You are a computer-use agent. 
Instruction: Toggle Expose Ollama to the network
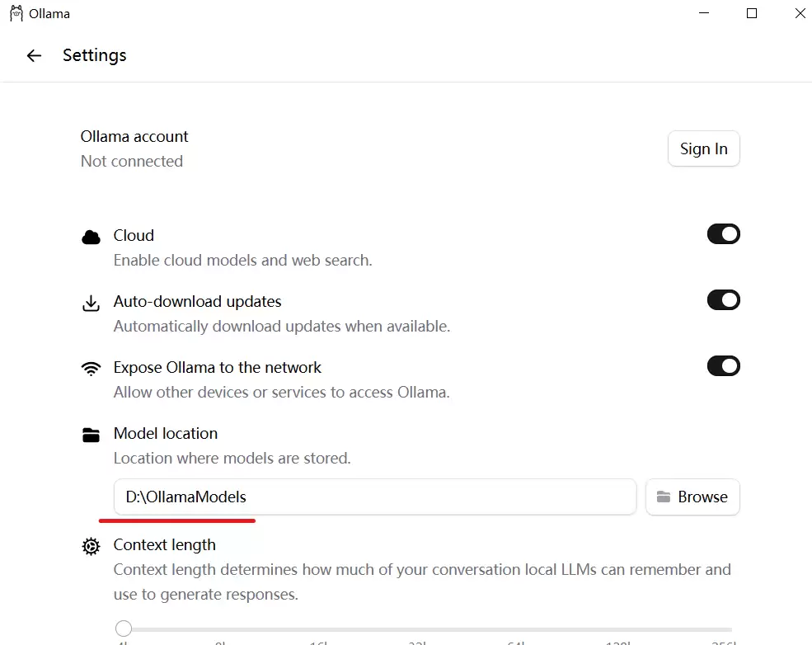pos(723,366)
